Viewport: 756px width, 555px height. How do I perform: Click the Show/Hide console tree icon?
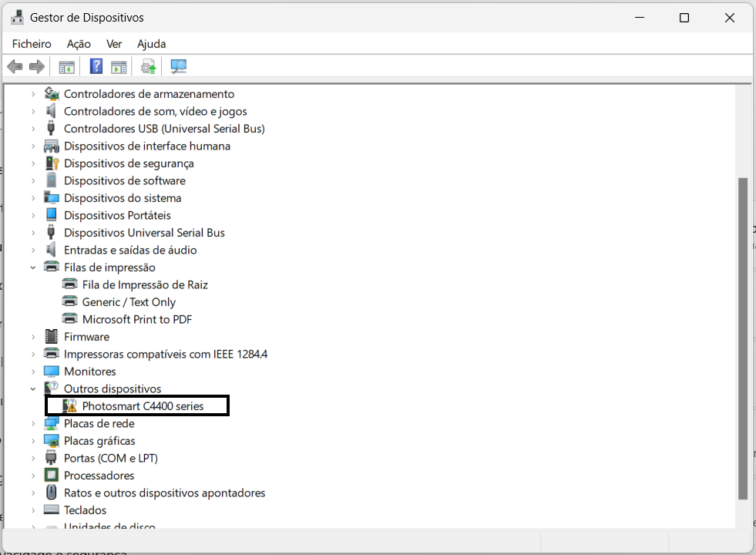point(66,66)
